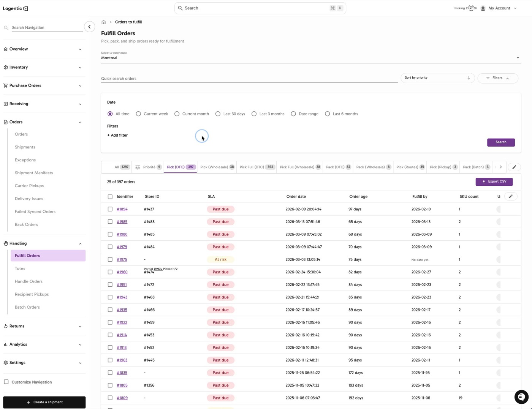Expand the Overview navigation section
Screen dimensions: 532x409
80,49
